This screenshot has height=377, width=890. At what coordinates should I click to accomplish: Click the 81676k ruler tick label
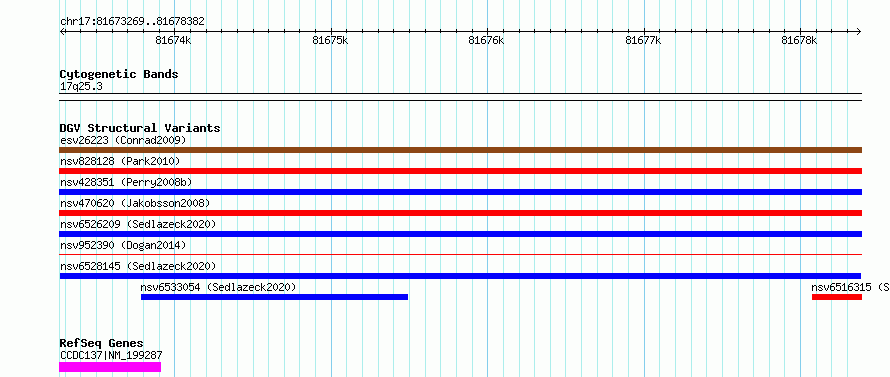486,40
